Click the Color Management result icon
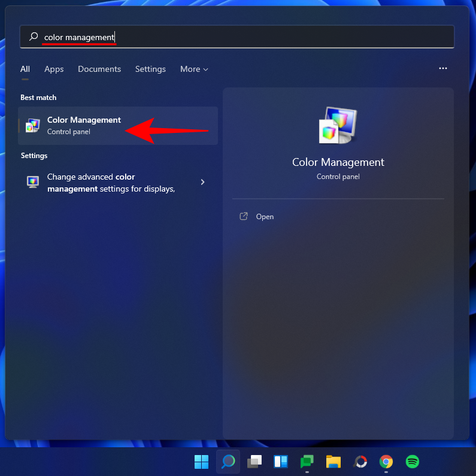The width and height of the screenshot is (476, 476). tap(33, 125)
